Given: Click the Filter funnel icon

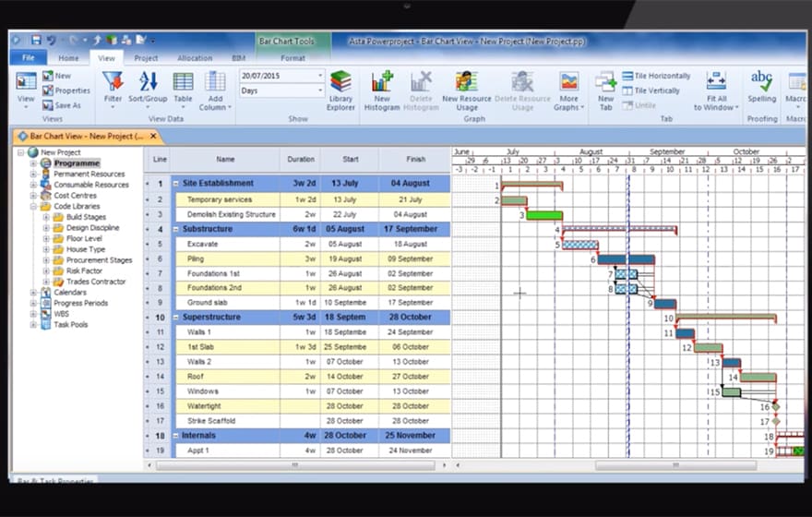Looking at the screenshot, I should coord(113,82).
